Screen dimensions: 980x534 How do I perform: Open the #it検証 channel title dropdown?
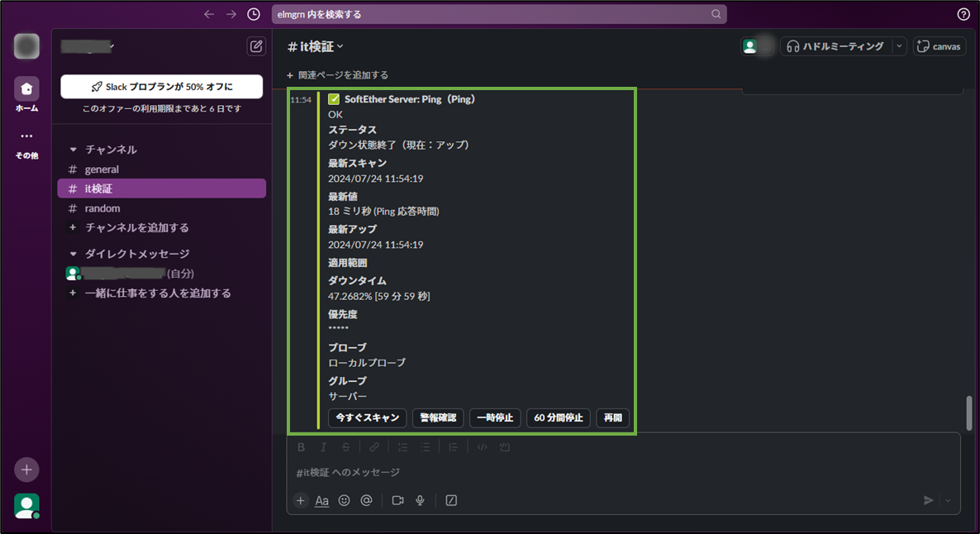click(316, 46)
